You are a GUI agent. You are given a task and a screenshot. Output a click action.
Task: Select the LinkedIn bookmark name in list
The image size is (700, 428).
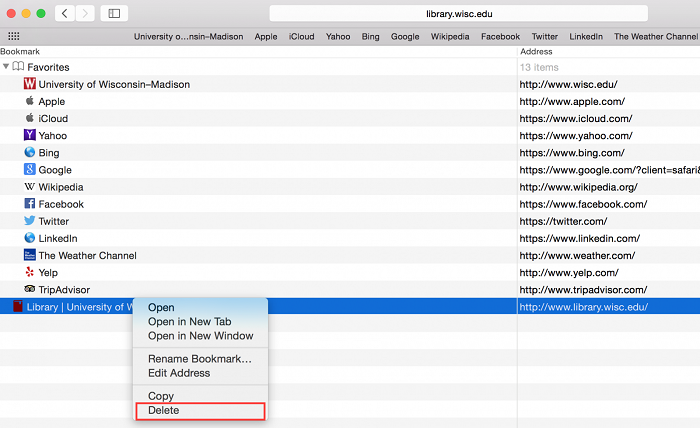[58, 238]
